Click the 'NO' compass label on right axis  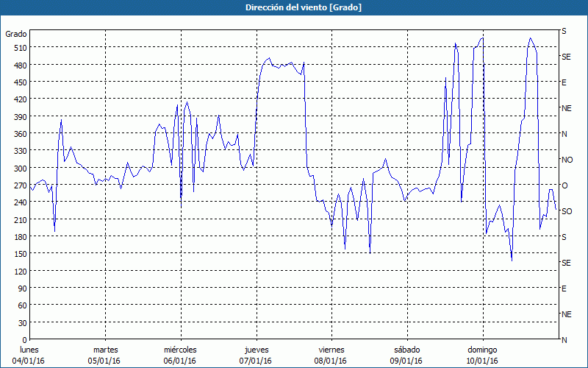[x=567, y=160]
